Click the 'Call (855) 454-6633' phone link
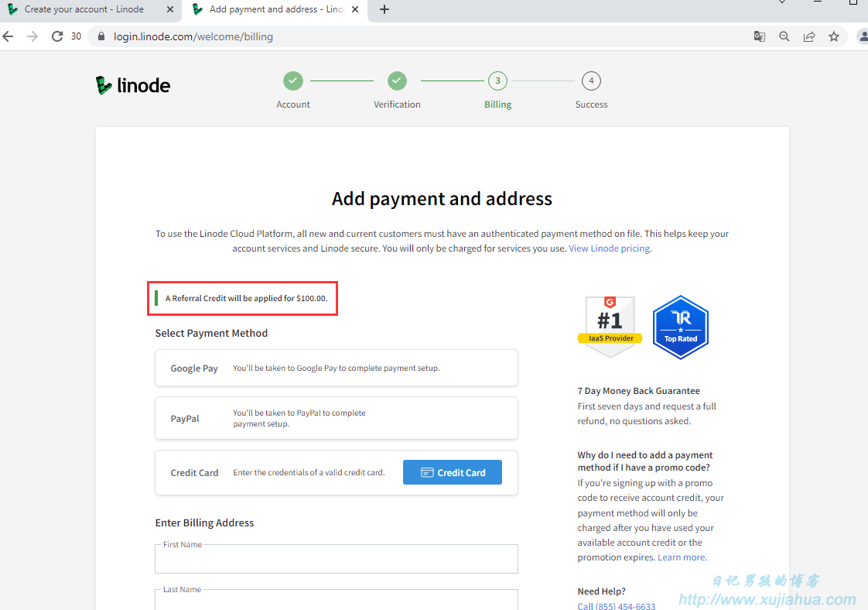868x610 pixels. click(616, 606)
